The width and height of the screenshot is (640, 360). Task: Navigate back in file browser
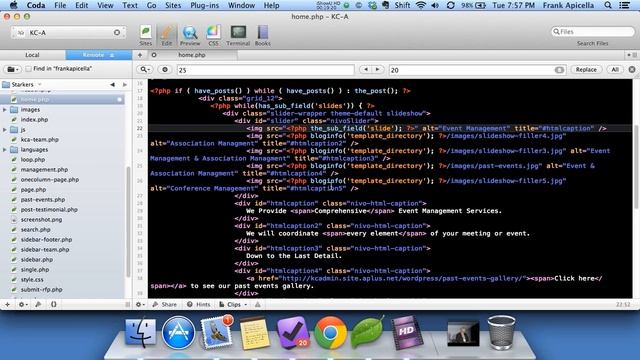(x=112, y=84)
